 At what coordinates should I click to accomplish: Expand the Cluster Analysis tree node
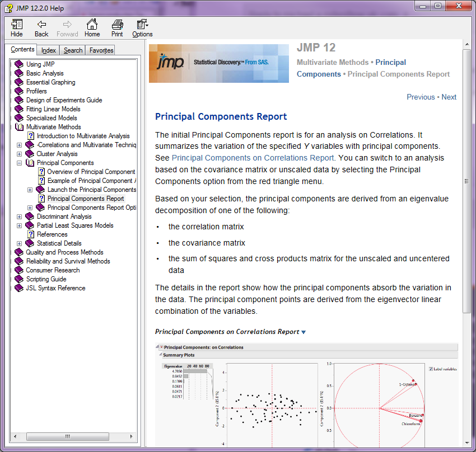point(19,154)
